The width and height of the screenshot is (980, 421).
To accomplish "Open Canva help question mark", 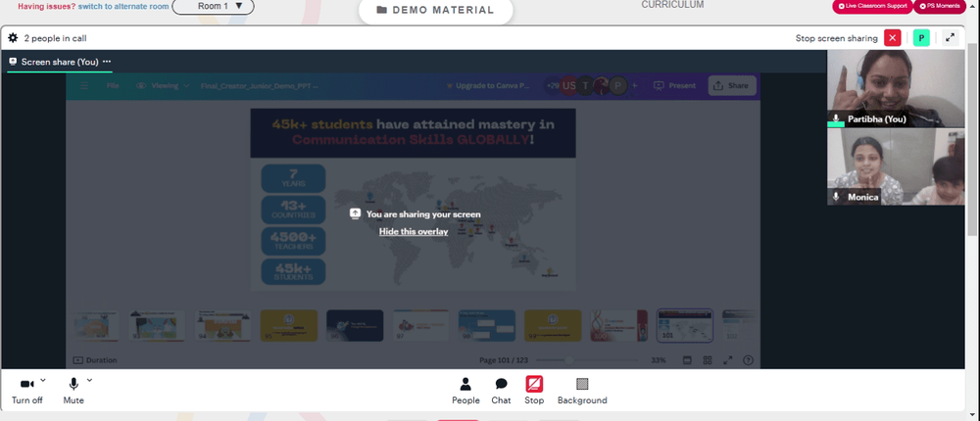I will tap(748, 360).
